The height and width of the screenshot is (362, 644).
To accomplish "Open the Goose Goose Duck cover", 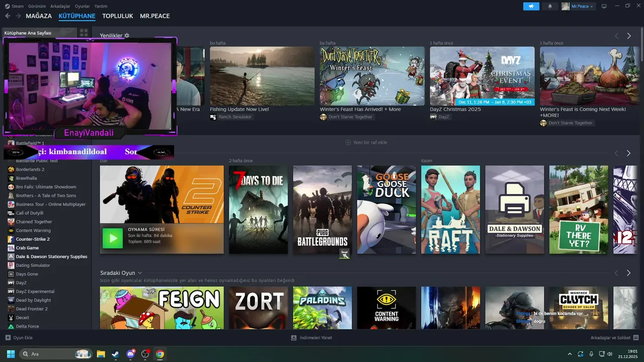I will pos(386,210).
